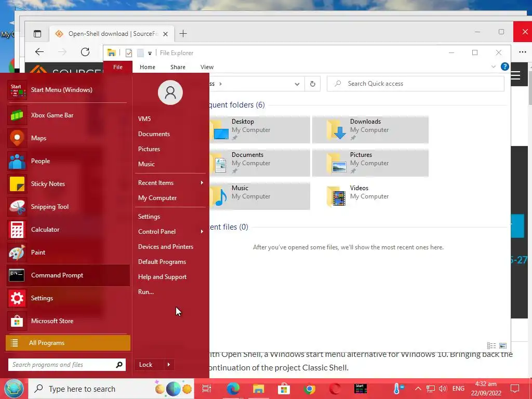Click the Search programs and files field
Screen dimensions: 532x399
click(x=67, y=365)
